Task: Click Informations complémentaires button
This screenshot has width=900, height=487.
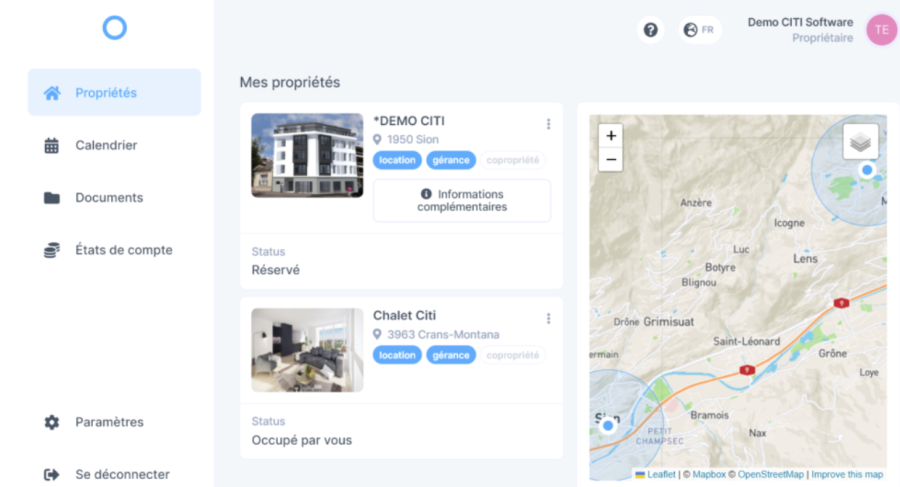Action: coord(462,201)
